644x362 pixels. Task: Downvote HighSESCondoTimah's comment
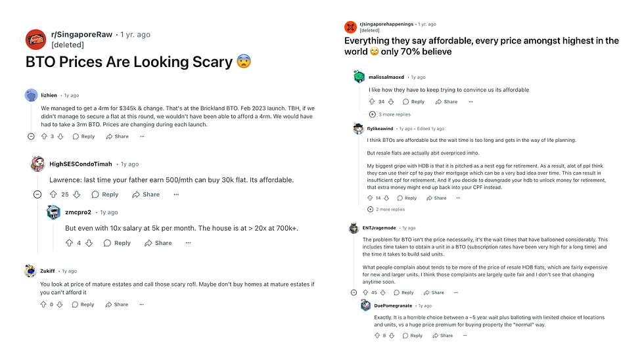tap(76, 194)
